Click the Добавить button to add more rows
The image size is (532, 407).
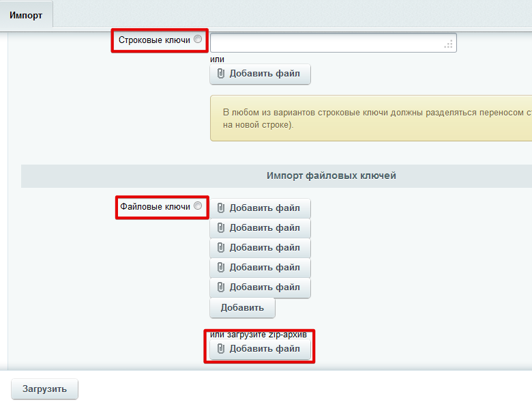pyautogui.click(x=242, y=308)
